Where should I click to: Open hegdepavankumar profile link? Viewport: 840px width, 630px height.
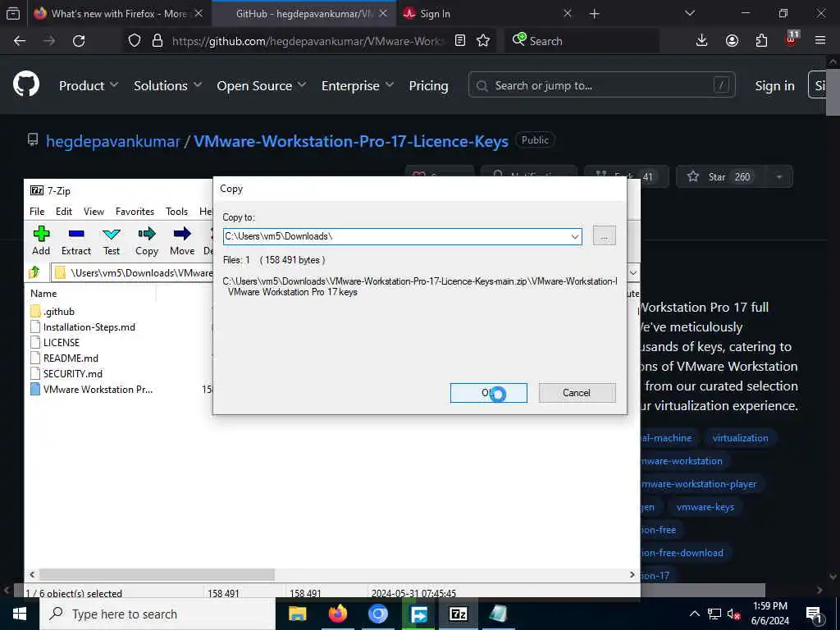tap(113, 141)
